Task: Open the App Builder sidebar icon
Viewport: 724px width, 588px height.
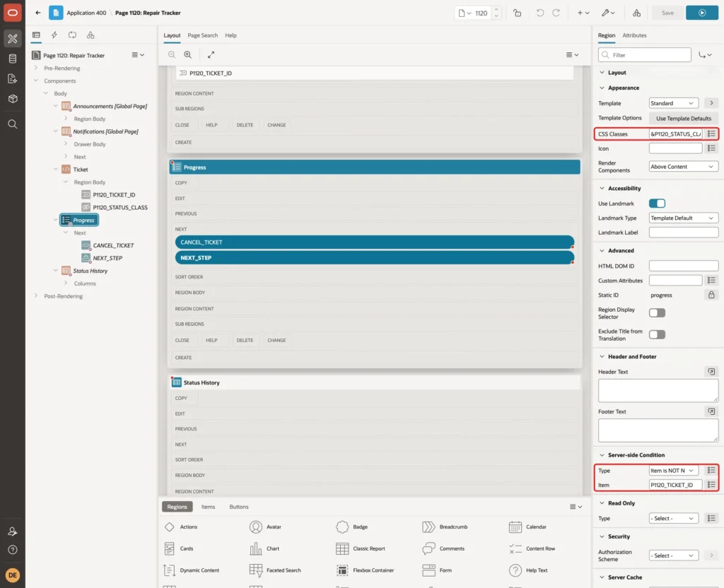Action: coord(13,39)
